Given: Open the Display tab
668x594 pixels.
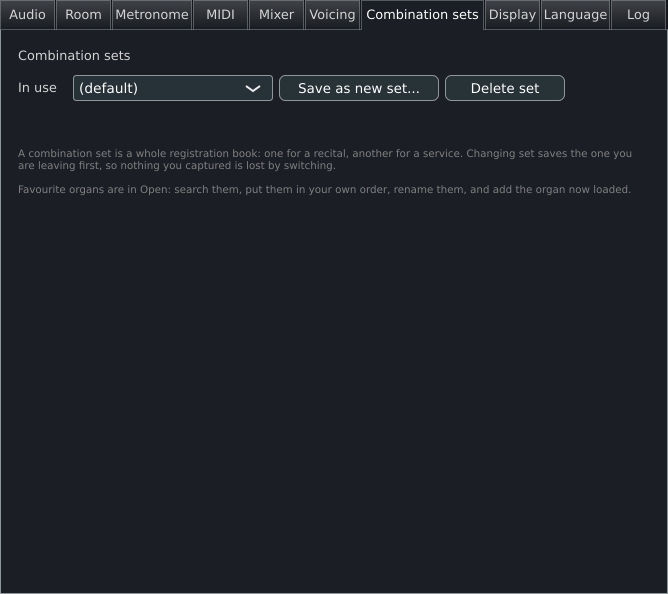Looking at the screenshot, I should pyautogui.click(x=512, y=15).
